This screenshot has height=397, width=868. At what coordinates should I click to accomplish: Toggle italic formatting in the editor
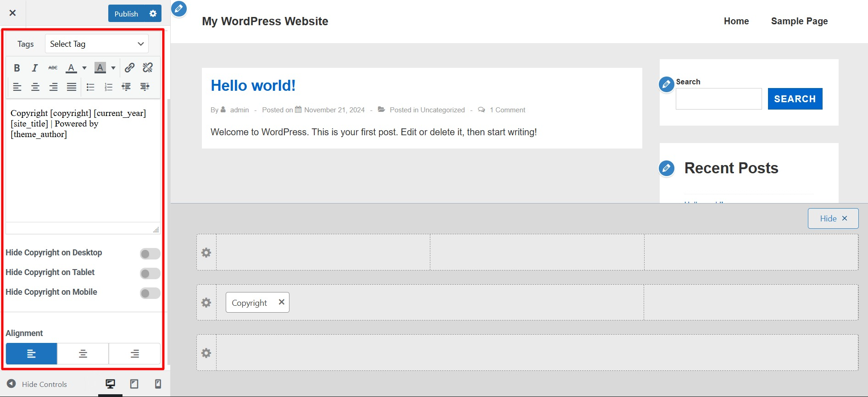tap(35, 68)
